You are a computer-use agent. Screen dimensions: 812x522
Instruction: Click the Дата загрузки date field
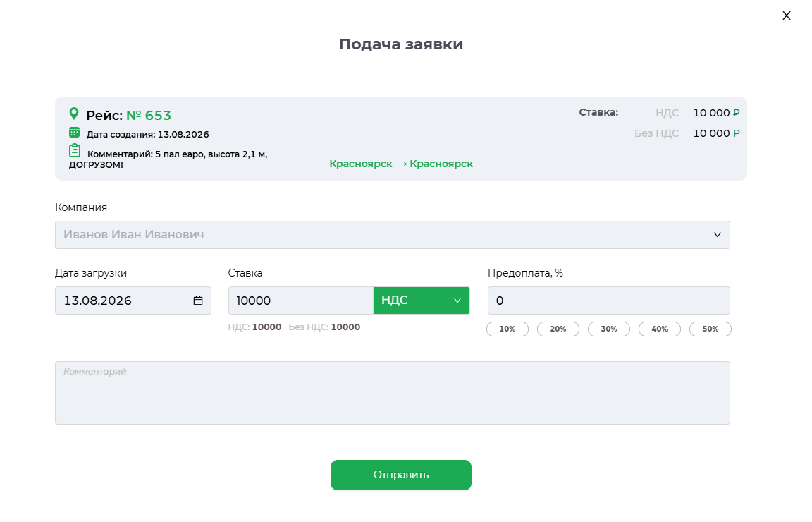tap(133, 301)
